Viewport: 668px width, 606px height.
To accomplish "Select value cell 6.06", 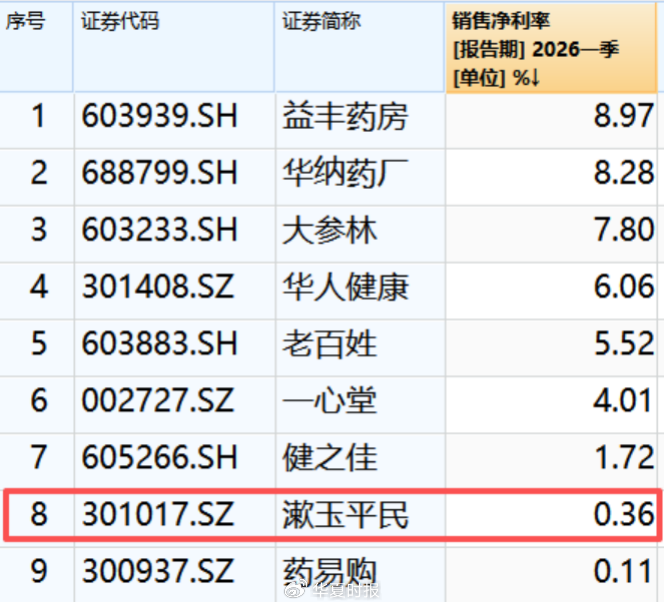I will click(x=552, y=291).
